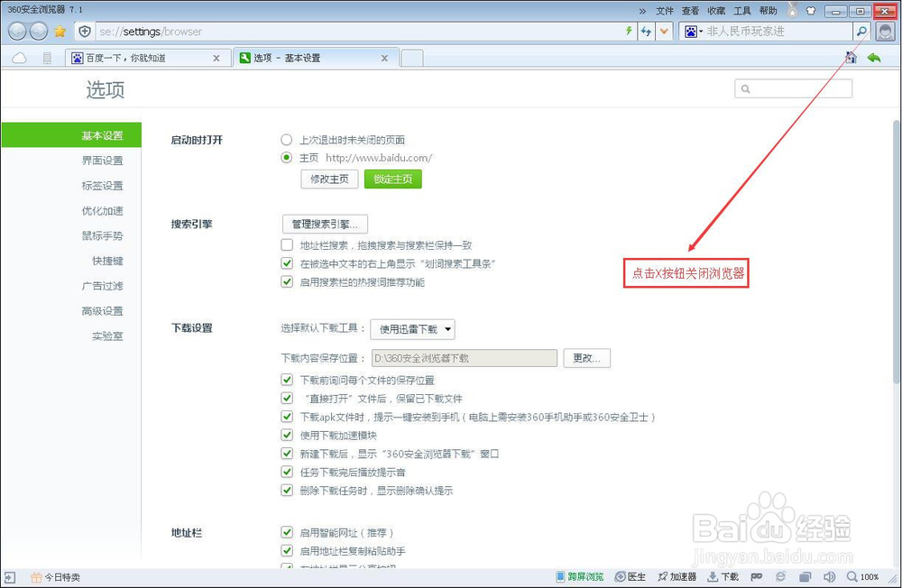Open 医生 browser doctor in status bar
This screenshot has height=588, width=902.
click(630, 576)
